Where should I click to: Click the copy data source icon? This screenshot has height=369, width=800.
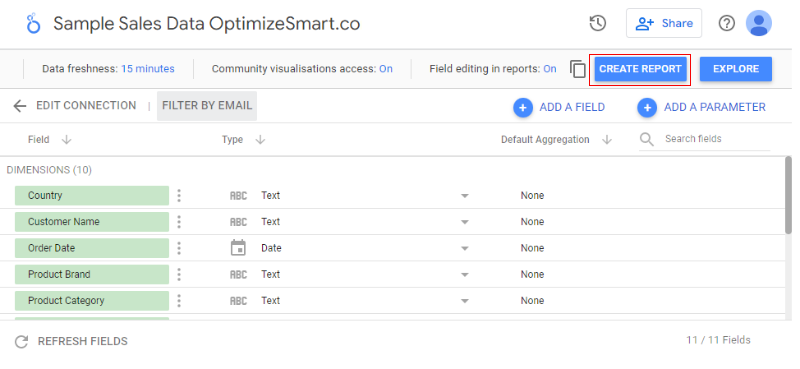578,69
